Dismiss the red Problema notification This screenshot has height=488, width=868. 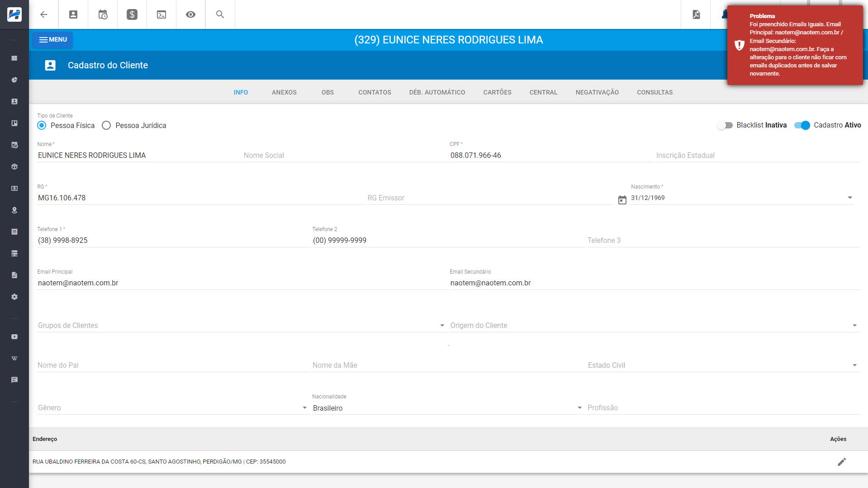click(x=795, y=45)
